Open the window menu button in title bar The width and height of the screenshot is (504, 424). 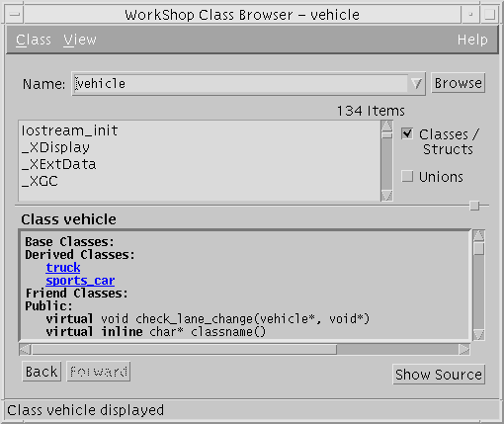pyautogui.click(x=15, y=15)
